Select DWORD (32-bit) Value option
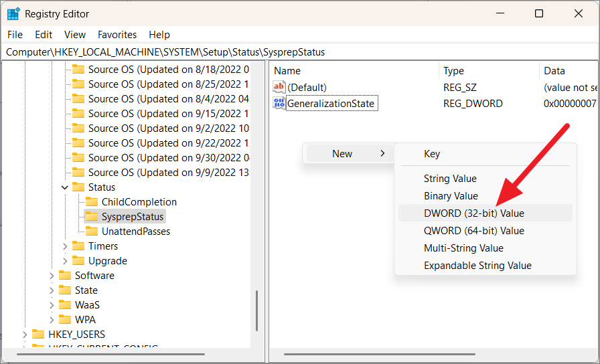This screenshot has height=364, width=600. [485, 213]
